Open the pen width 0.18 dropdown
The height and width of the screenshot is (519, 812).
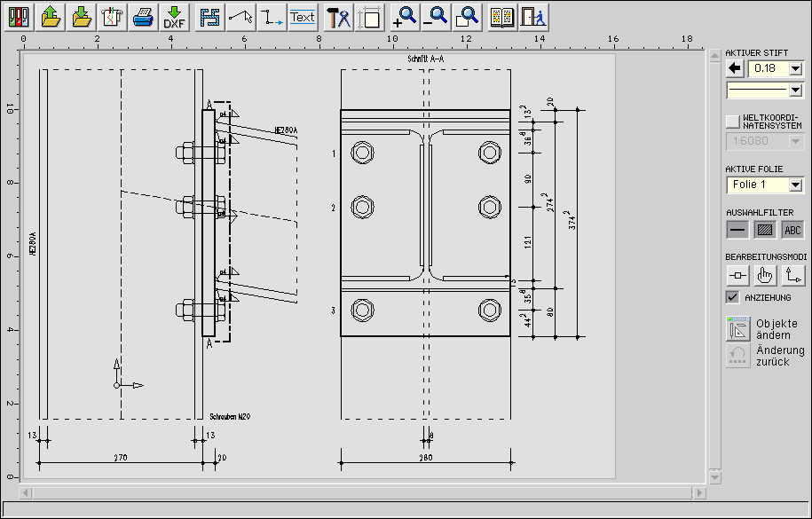pyautogui.click(x=795, y=68)
